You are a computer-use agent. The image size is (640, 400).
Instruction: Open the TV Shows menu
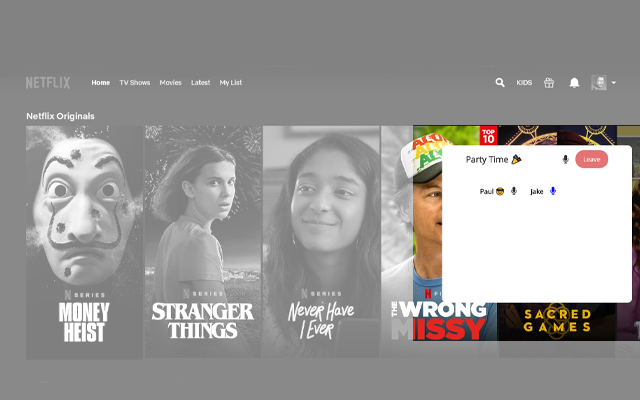pyautogui.click(x=135, y=83)
